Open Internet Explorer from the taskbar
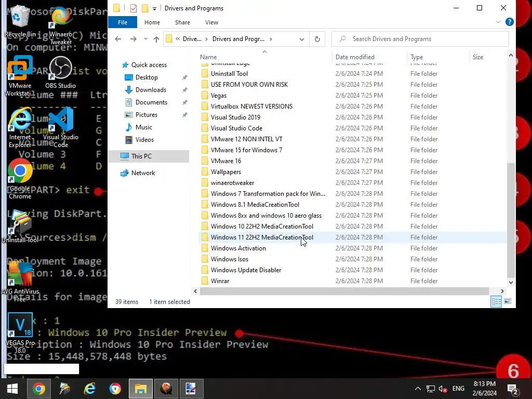The image size is (532, 399). pos(89,389)
